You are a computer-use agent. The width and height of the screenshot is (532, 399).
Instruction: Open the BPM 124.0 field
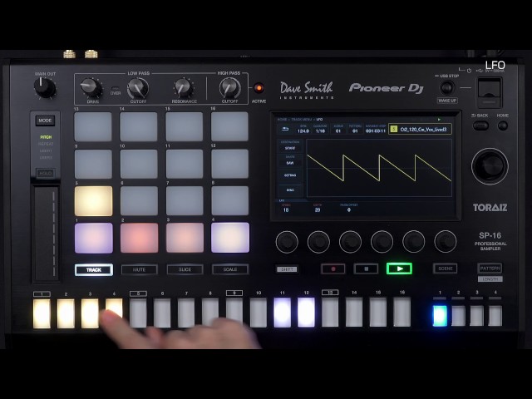[x=303, y=129]
